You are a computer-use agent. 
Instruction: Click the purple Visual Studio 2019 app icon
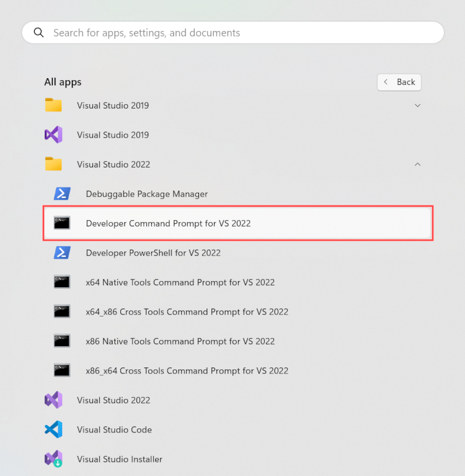click(53, 135)
